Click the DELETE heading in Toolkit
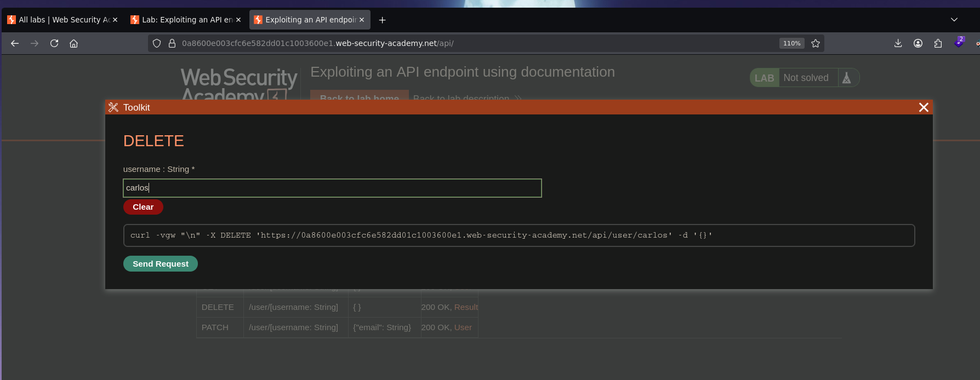The height and width of the screenshot is (380, 980). click(153, 141)
